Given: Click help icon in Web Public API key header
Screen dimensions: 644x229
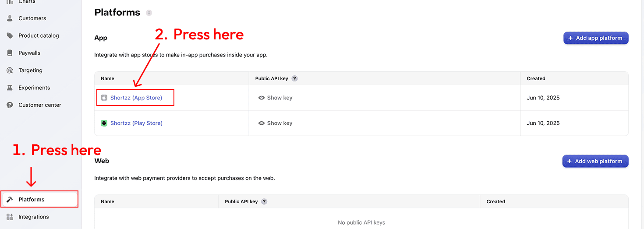Looking at the screenshot, I should tap(264, 202).
